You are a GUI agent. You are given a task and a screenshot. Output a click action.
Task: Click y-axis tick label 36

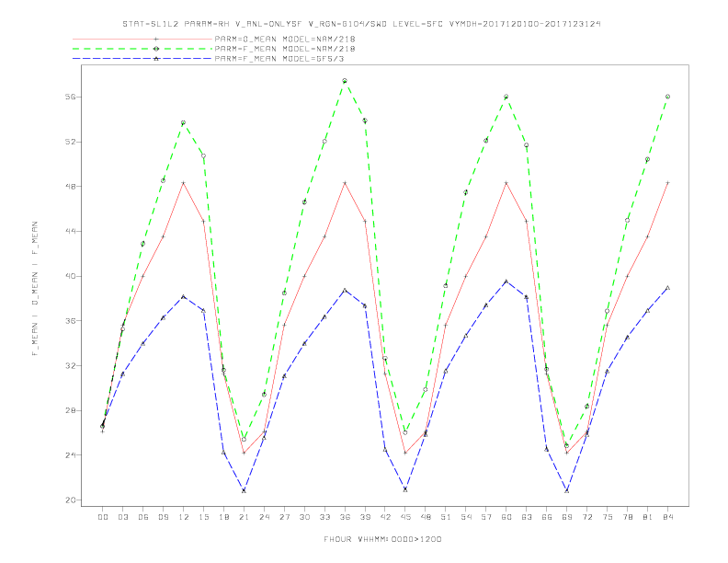[x=72, y=321]
